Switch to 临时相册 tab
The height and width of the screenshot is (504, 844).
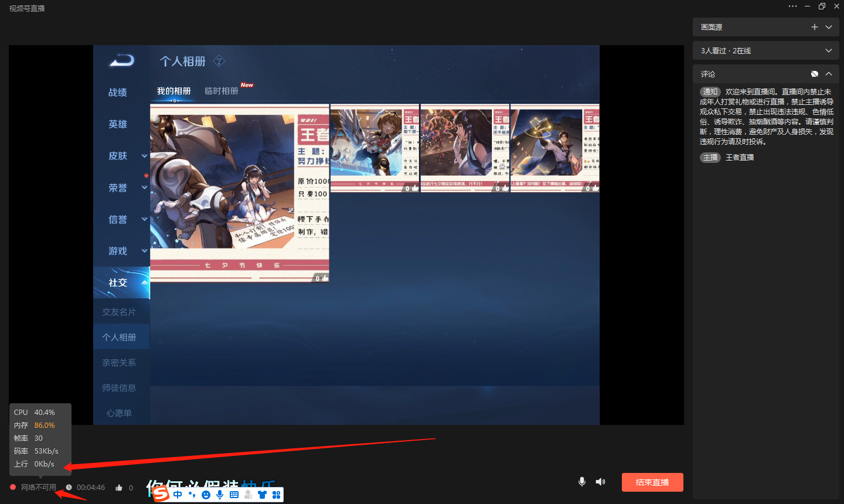click(x=222, y=91)
